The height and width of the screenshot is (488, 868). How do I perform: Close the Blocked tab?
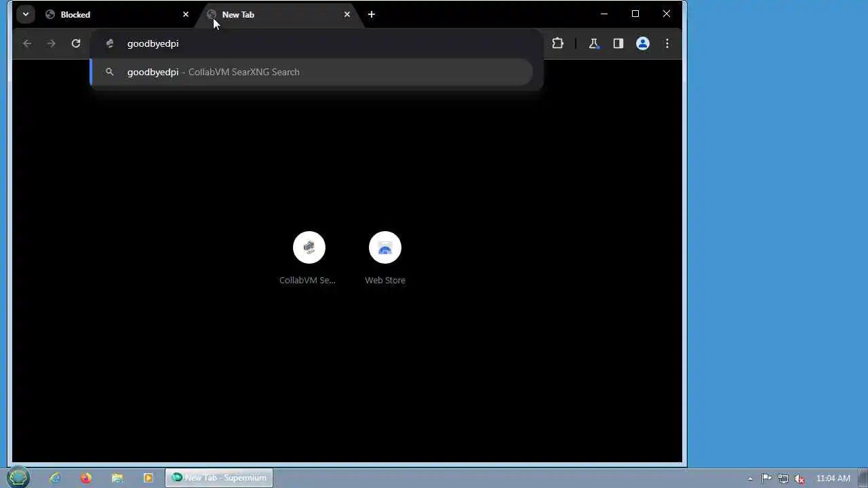186,14
